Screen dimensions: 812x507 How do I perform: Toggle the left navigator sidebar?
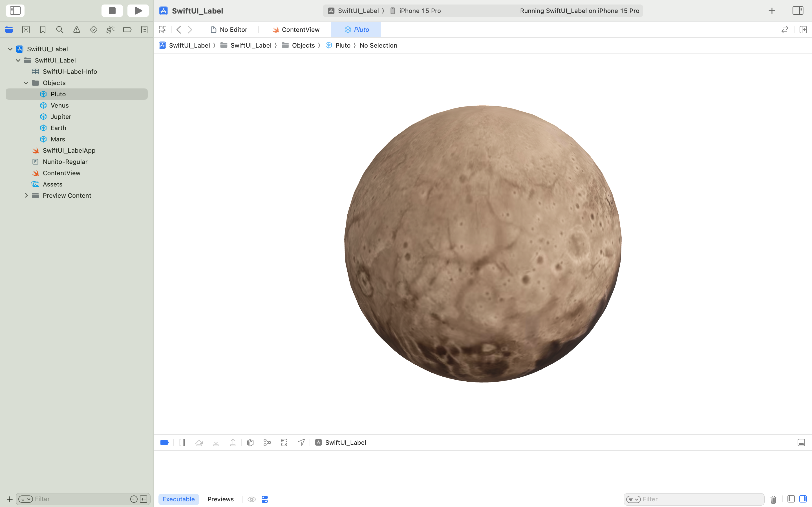(15, 11)
